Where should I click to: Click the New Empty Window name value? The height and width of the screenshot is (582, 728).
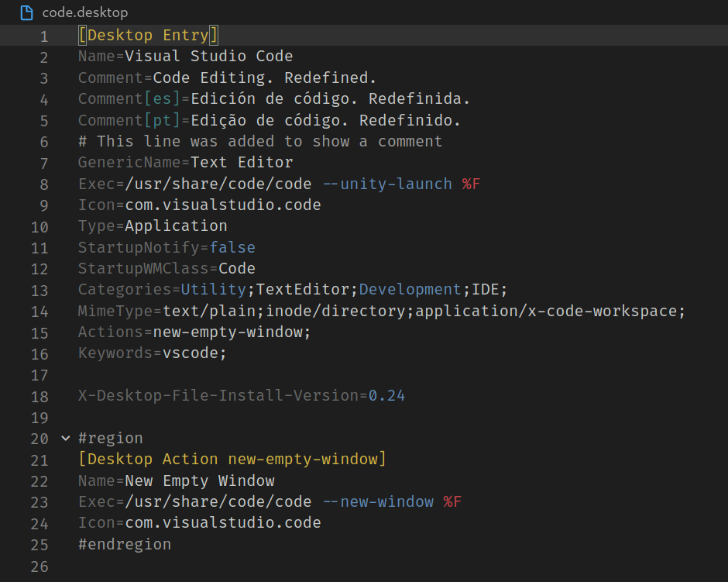click(x=200, y=481)
